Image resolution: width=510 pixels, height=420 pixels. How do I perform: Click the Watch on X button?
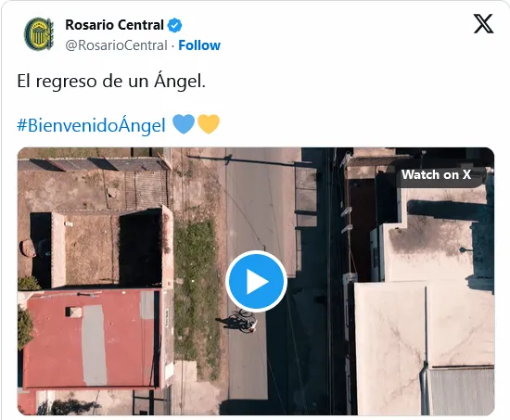[x=436, y=174]
